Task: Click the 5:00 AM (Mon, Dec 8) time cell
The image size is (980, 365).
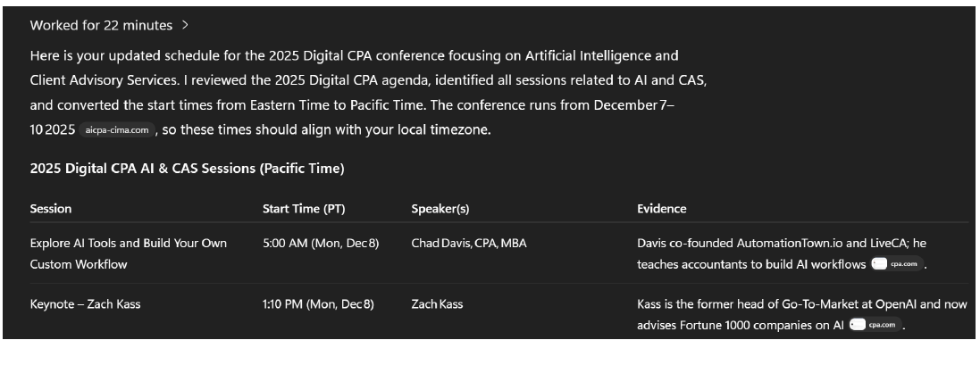Action: coord(321,243)
